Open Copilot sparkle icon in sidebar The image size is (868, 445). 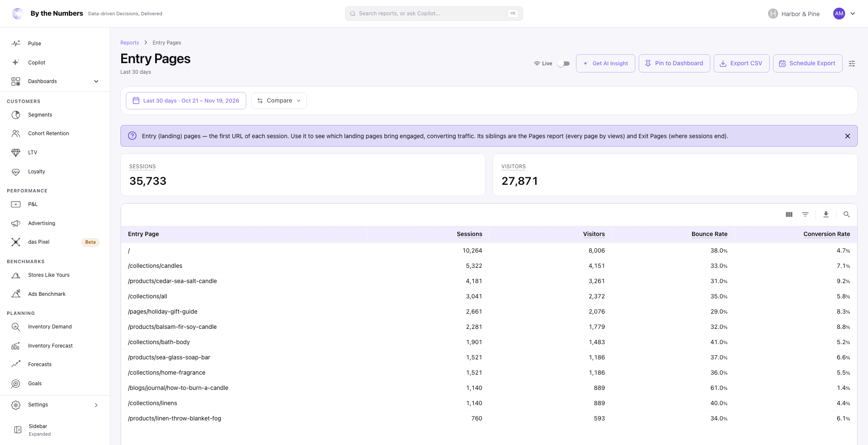pos(16,62)
